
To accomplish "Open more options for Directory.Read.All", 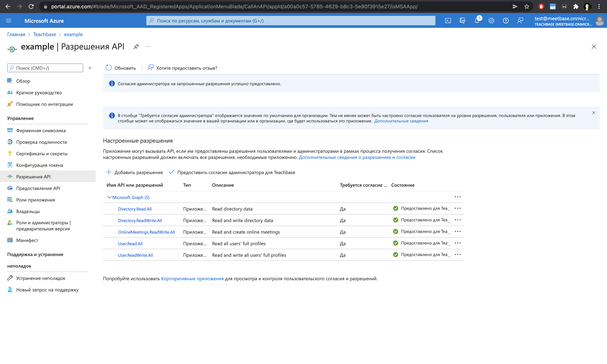I will [x=458, y=208].
